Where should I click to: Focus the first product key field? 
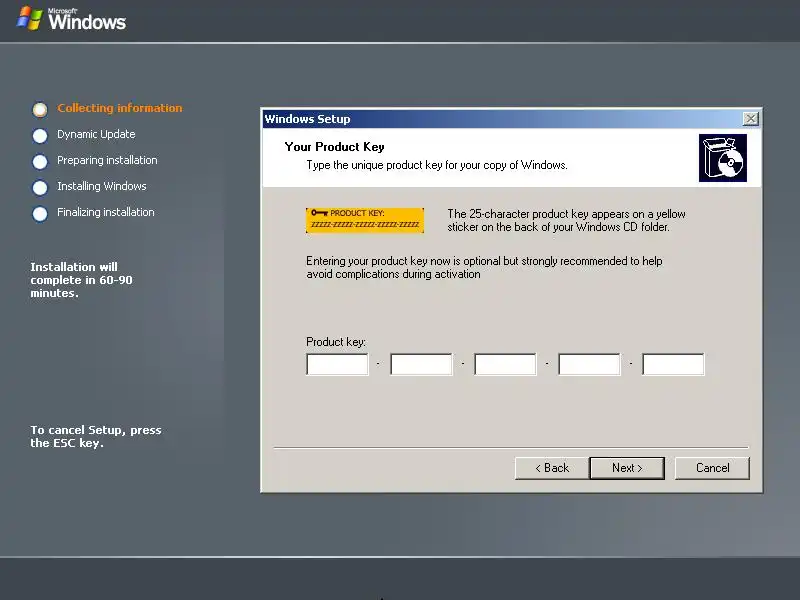tap(337, 364)
